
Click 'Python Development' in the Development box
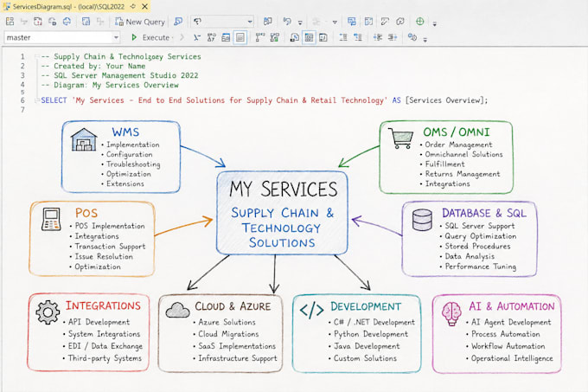pyautogui.click(x=371, y=334)
